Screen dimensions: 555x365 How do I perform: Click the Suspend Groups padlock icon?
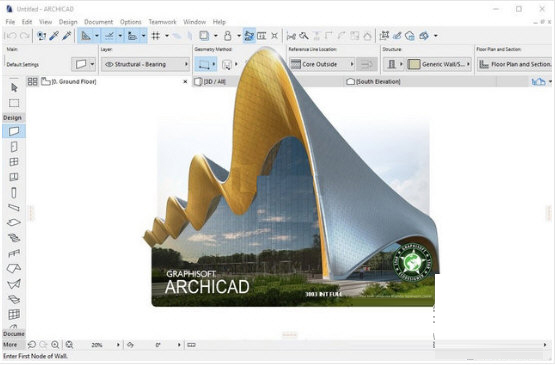(x=228, y=35)
